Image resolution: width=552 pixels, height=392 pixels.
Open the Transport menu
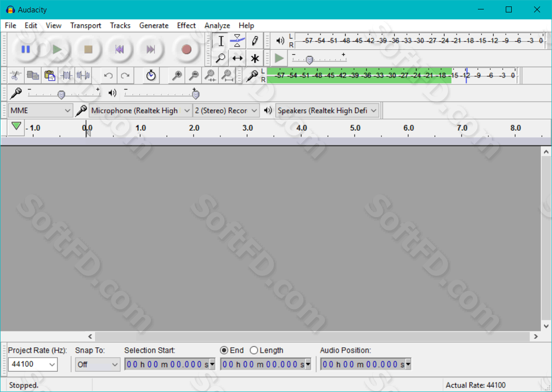(86, 26)
